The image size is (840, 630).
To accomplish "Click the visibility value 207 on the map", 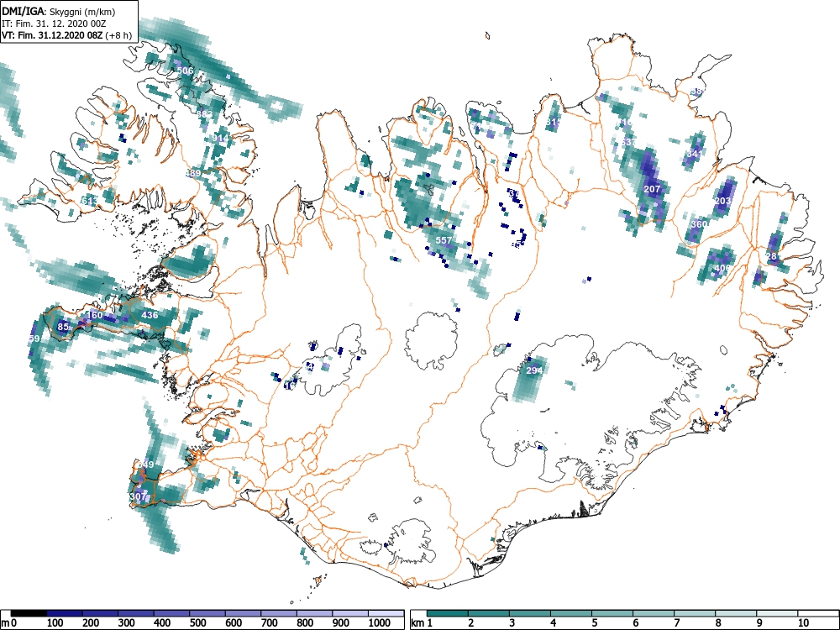I will [652, 189].
